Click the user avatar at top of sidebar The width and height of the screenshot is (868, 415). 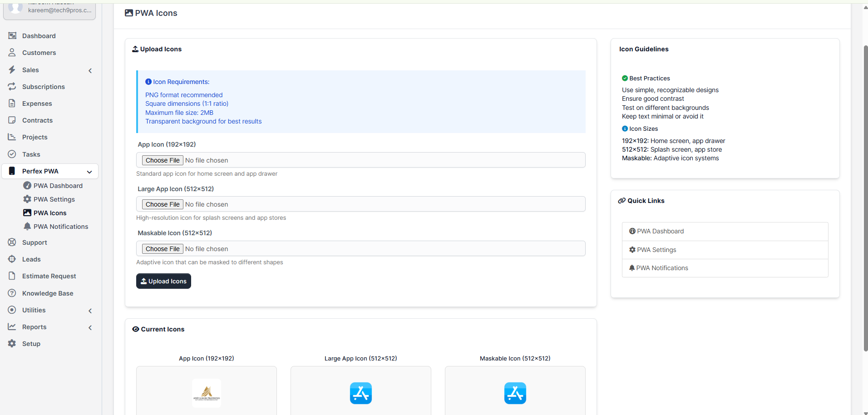point(15,7)
